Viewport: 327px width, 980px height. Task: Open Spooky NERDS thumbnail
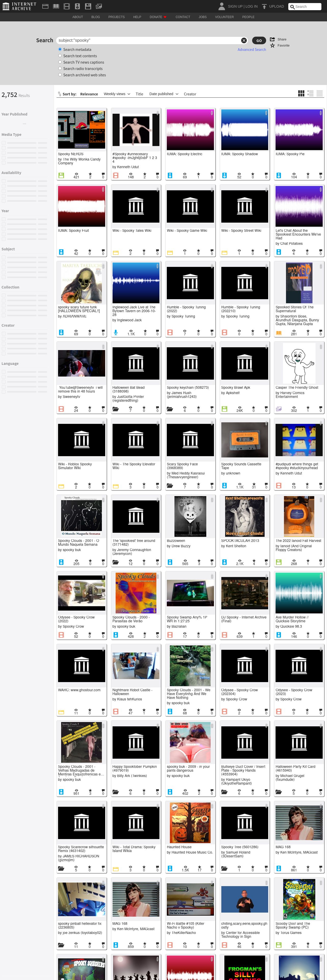[81, 129]
